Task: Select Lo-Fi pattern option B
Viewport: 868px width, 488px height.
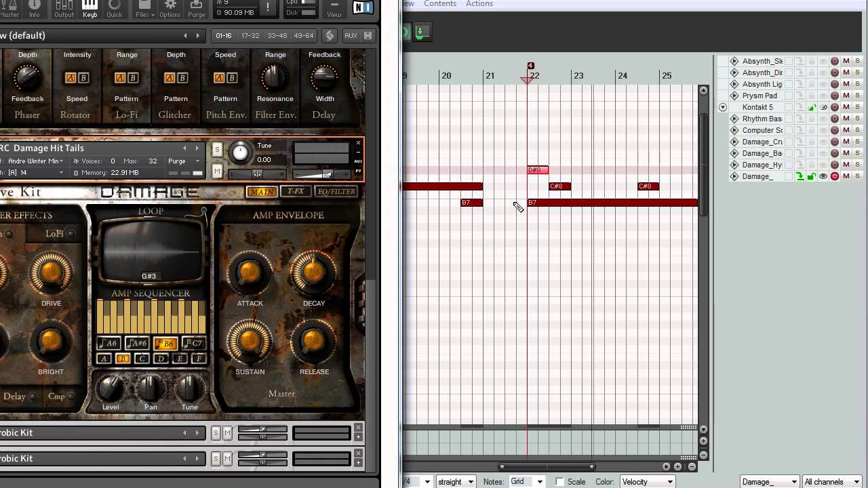Action: click(x=133, y=78)
